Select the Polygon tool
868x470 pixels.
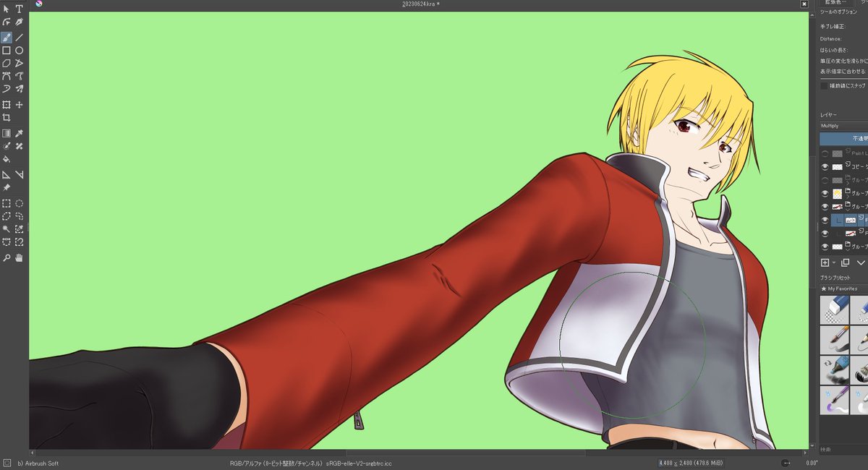pos(7,64)
